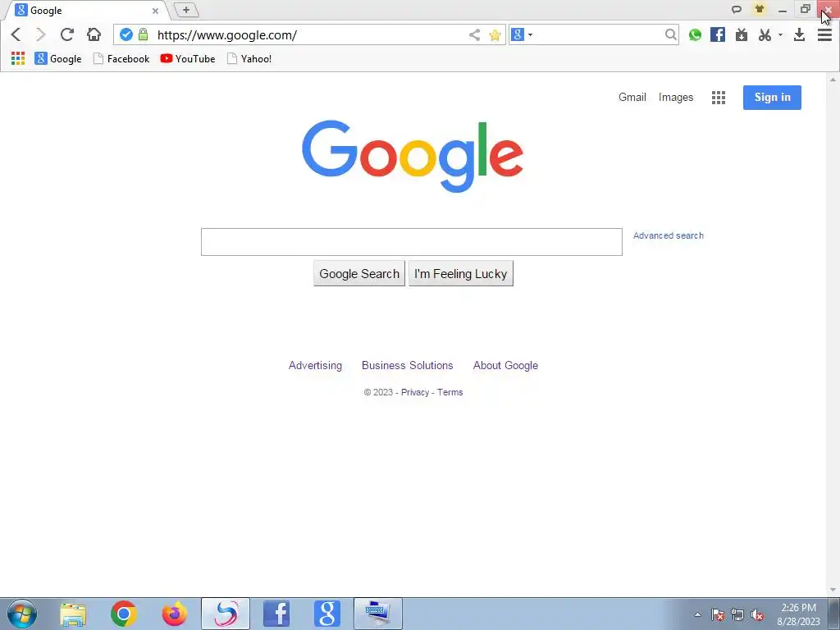This screenshot has height=630, width=840.
Task: Click the scrollbar up arrow
Action: tap(833, 80)
